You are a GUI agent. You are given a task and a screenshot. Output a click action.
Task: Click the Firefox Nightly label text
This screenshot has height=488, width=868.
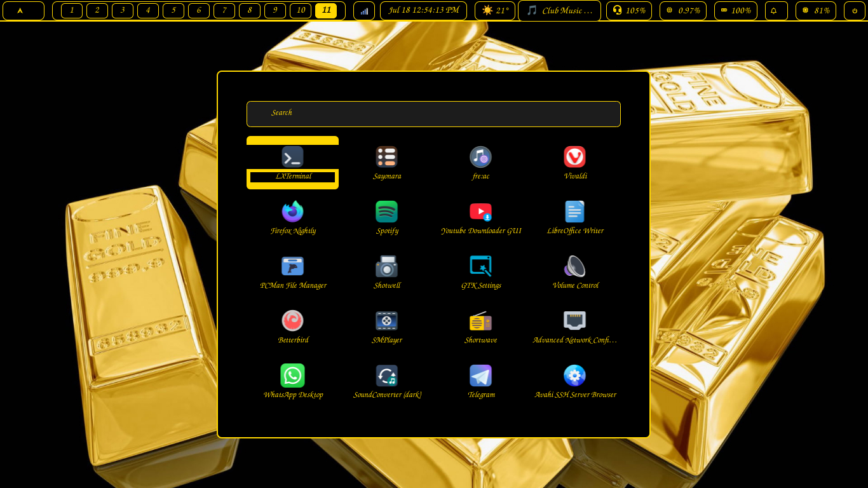(293, 231)
